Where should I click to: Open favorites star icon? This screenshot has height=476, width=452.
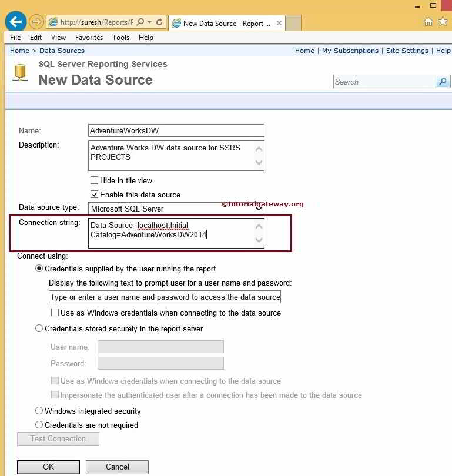pyautogui.click(x=443, y=22)
